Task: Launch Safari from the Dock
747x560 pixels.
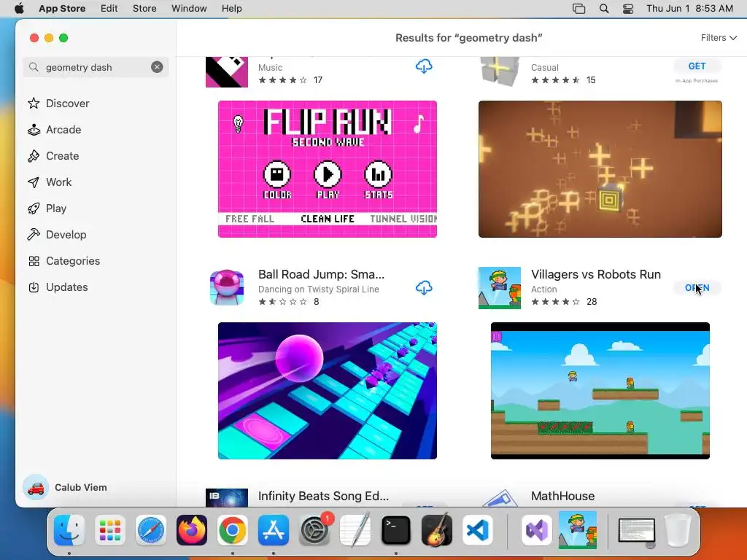Action: coord(151,530)
